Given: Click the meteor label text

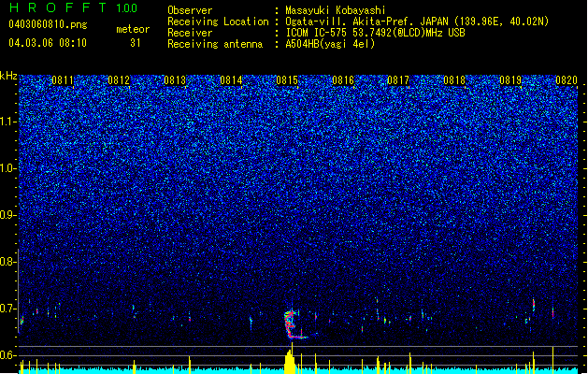Looking at the screenshot, I should (x=133, y=29).
